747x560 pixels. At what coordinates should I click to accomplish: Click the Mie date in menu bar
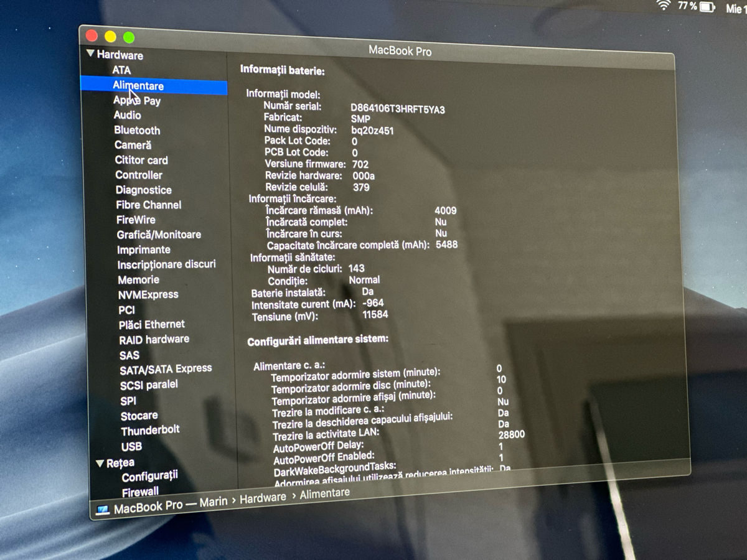(x=735, y=9)
